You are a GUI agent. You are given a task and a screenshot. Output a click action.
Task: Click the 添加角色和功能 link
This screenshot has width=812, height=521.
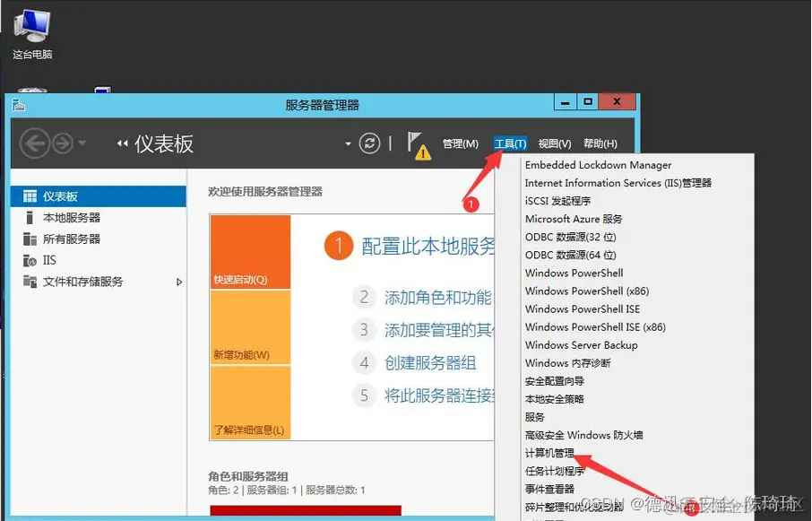[437, 298]
